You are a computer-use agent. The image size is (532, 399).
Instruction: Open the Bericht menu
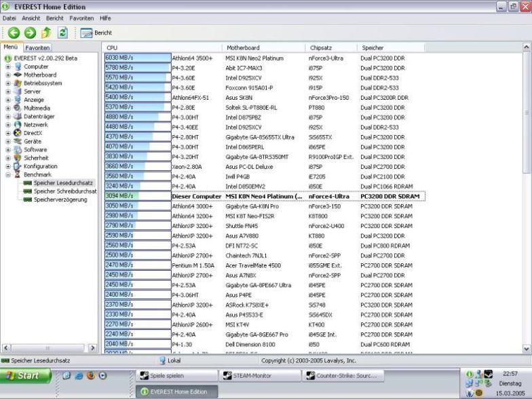pos(54,18)
